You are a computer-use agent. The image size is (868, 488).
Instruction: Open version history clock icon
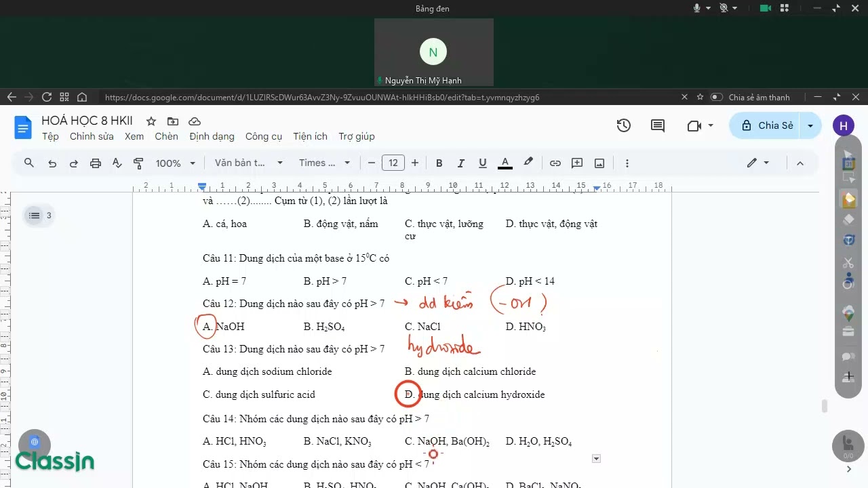624,125
